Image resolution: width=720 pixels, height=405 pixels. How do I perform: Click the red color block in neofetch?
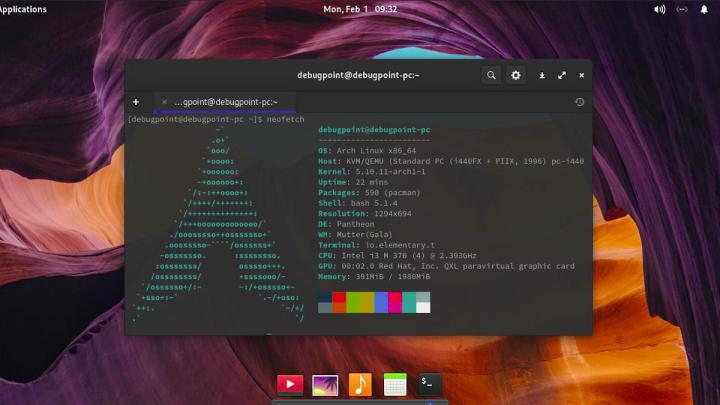pyautogui.click(x=339, y=298)
